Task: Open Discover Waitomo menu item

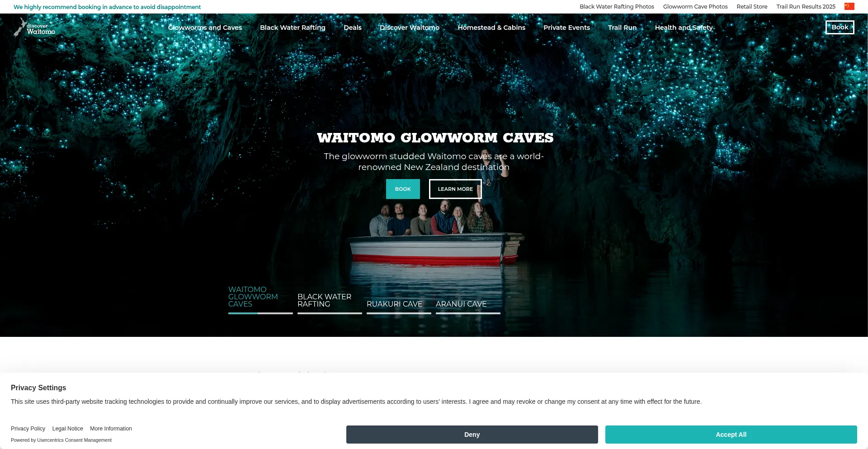Action: coord(410,28)
